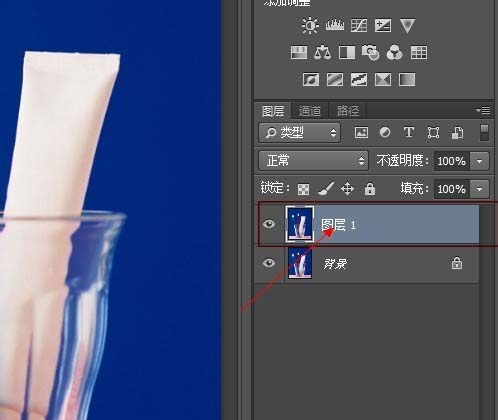Hide the 图层 1 layer visibility
498x420 pixels.
point(269,224)
